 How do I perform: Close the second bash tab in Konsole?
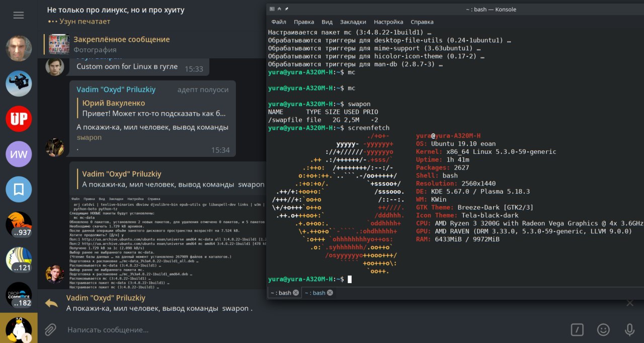[x=330, y=293]
